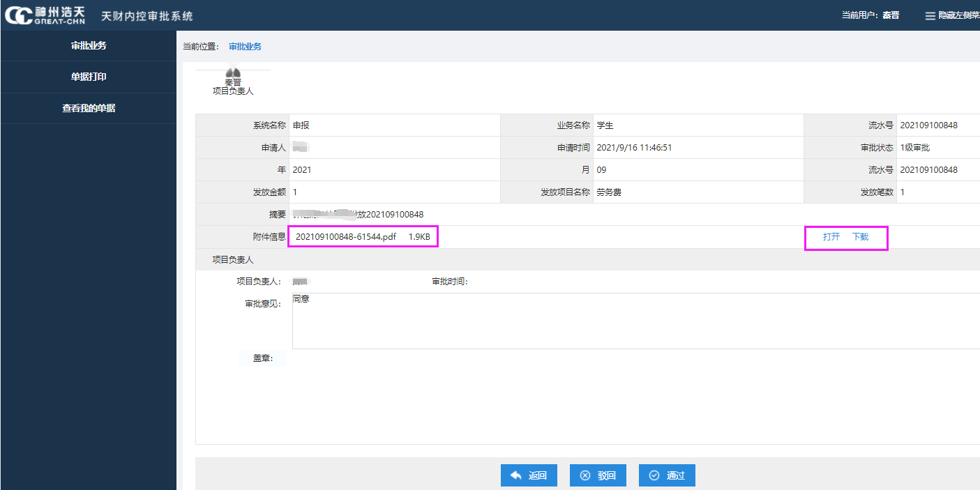Click the hamburger icon to hide the sidebar
Image resolution: width=980 pixels, height=490 pixels.
click(930, 16)
